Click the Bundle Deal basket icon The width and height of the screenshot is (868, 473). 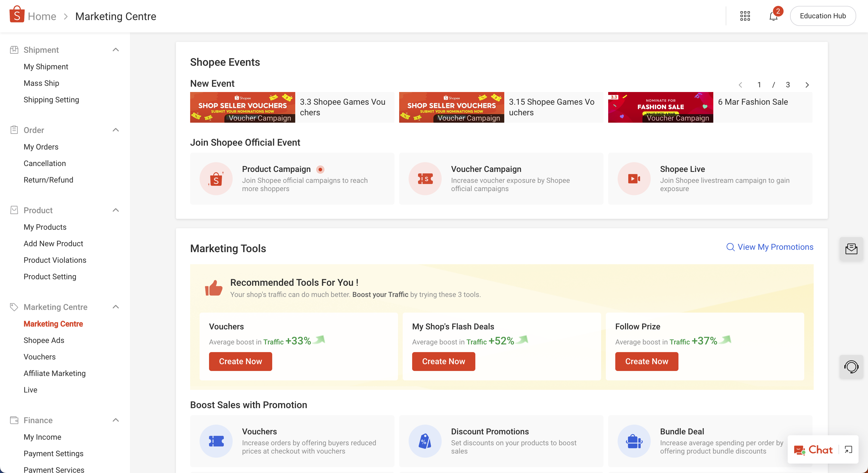(634, 441)
